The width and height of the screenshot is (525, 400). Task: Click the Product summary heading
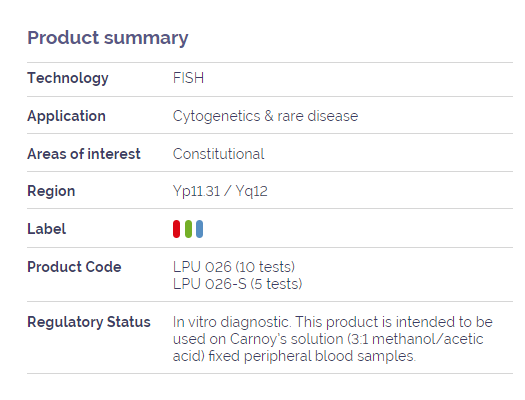108,38
